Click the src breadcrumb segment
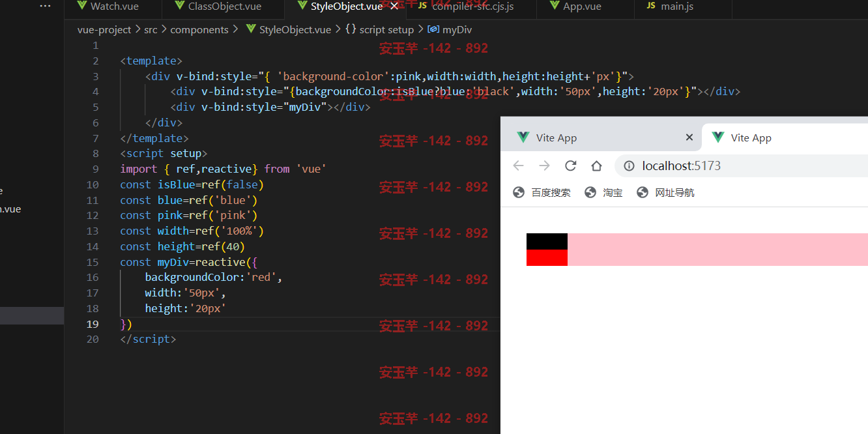The width and height of the screenshot is (868, 434). [x=151, y=30]
